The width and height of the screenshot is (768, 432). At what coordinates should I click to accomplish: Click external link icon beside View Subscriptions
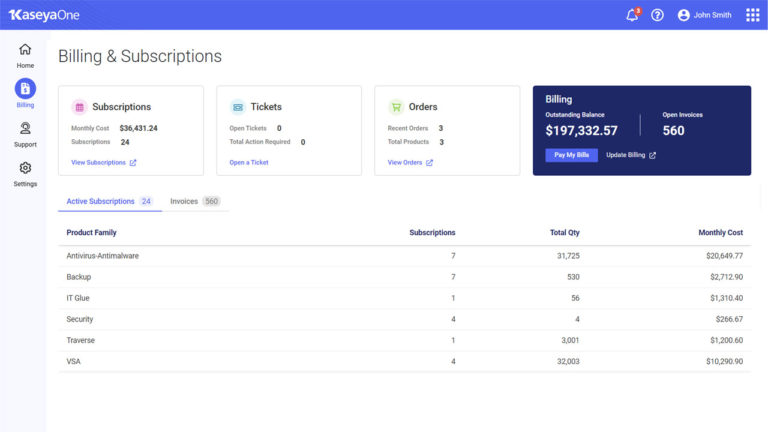[133, 163]
